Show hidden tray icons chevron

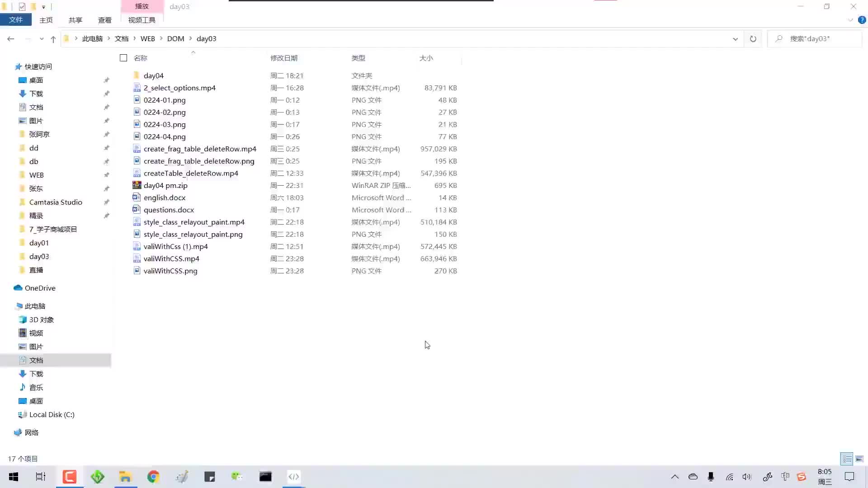point(675,477)
